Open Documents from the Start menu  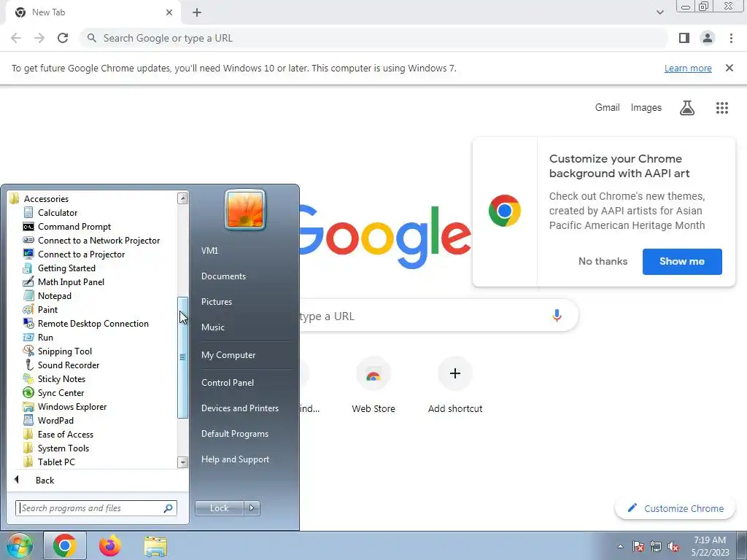[223, 276]
